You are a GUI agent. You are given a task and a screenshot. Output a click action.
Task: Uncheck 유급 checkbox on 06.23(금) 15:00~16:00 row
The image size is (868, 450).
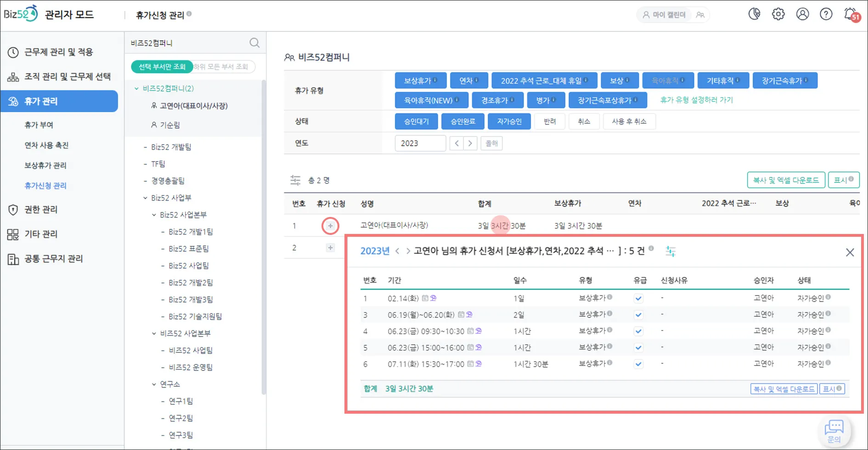(638, 348)
